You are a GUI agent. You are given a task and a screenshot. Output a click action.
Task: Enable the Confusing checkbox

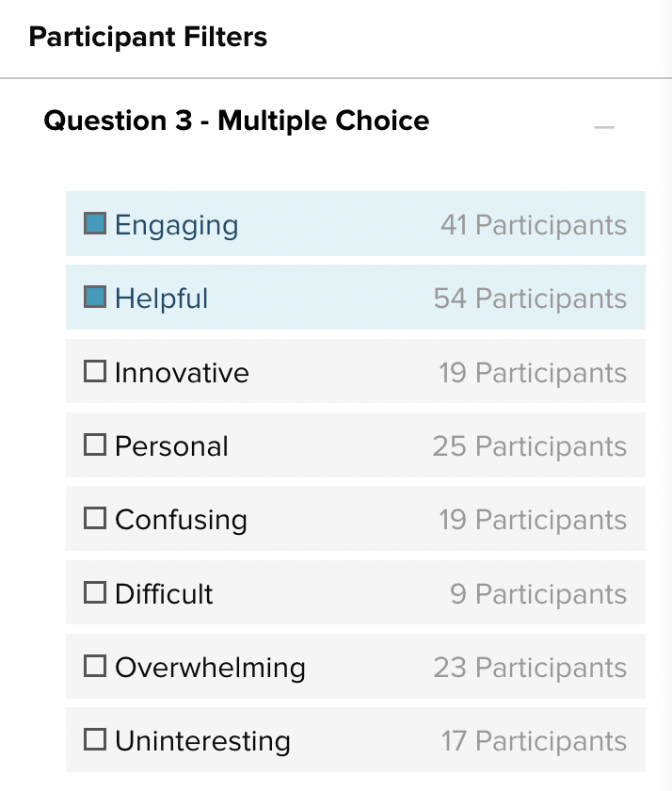pos(95,519)
